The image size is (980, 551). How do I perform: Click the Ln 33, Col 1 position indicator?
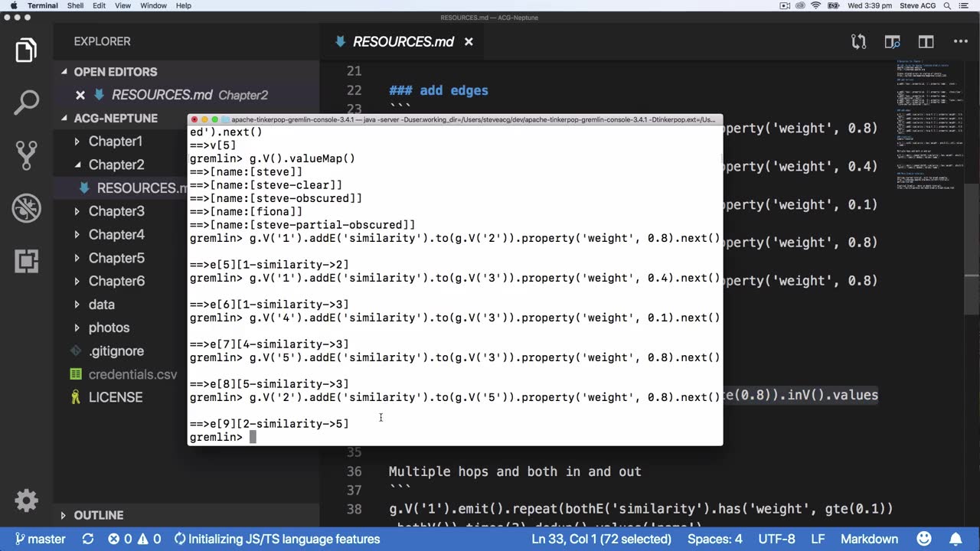click(601, 539)
